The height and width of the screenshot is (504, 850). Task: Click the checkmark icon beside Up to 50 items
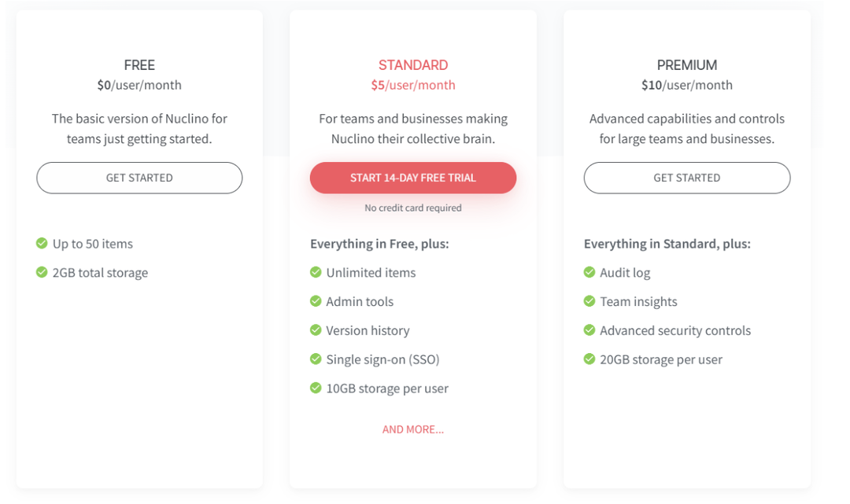pyautogui.click(x=42, y=243)
